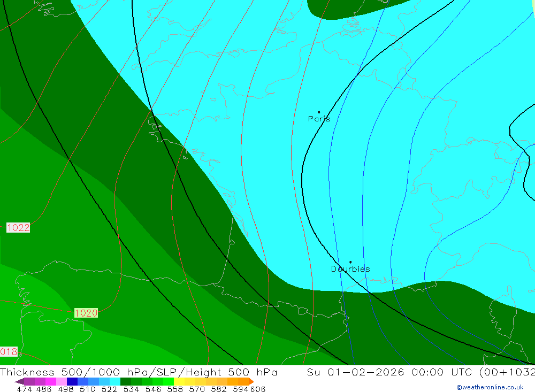Select the Dourbies location label
The height and width of the screenshot is (392, 535).
coord(350,269)
